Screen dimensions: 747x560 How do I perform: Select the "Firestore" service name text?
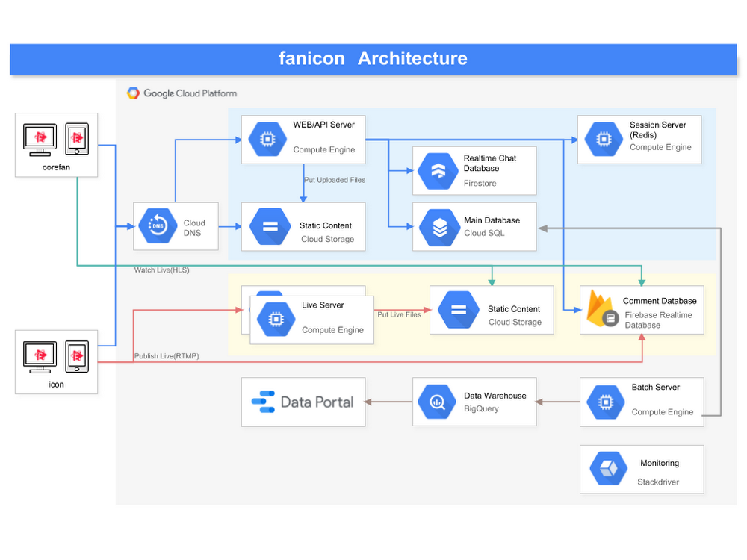click(480, 184)
